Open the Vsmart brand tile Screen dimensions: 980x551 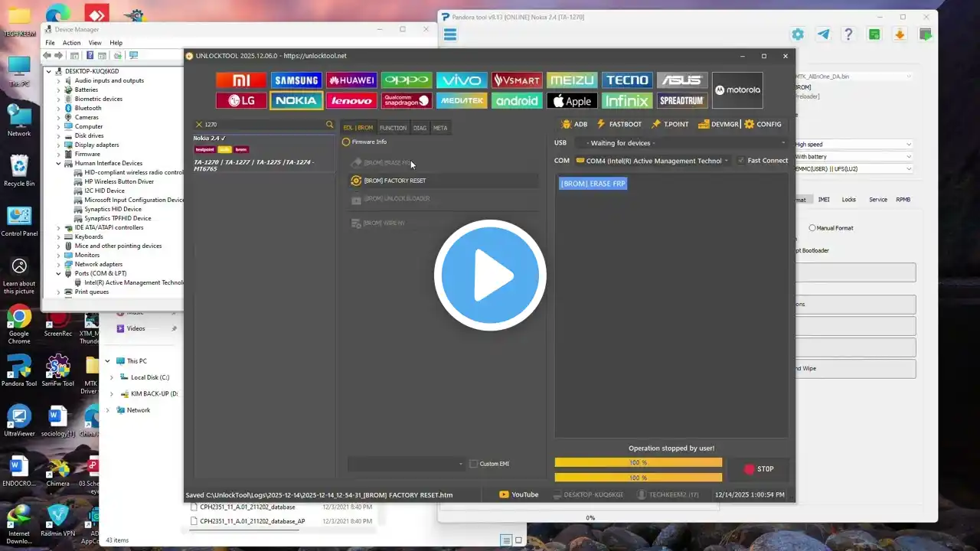517,80
